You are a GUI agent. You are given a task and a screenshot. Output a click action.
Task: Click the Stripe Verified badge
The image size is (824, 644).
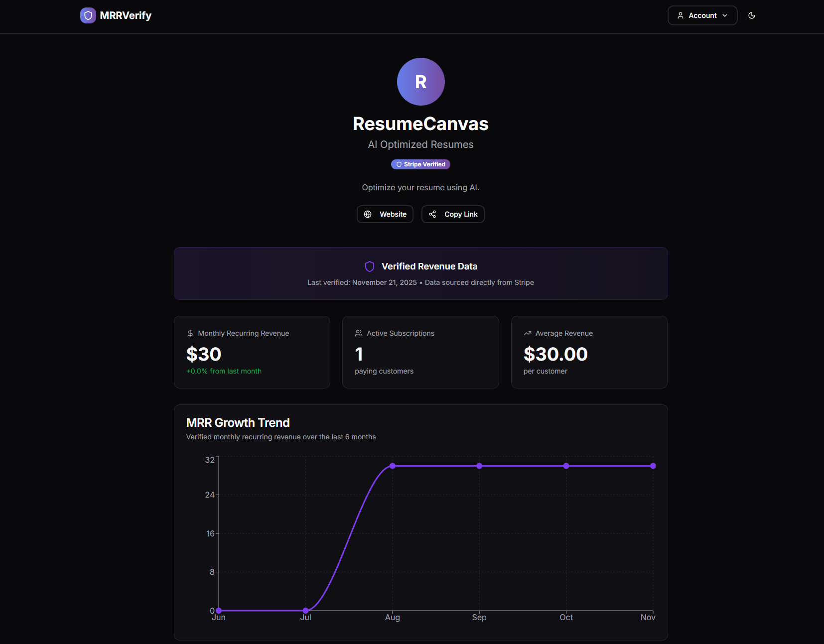pyautogui.click(x=421, y=164)
